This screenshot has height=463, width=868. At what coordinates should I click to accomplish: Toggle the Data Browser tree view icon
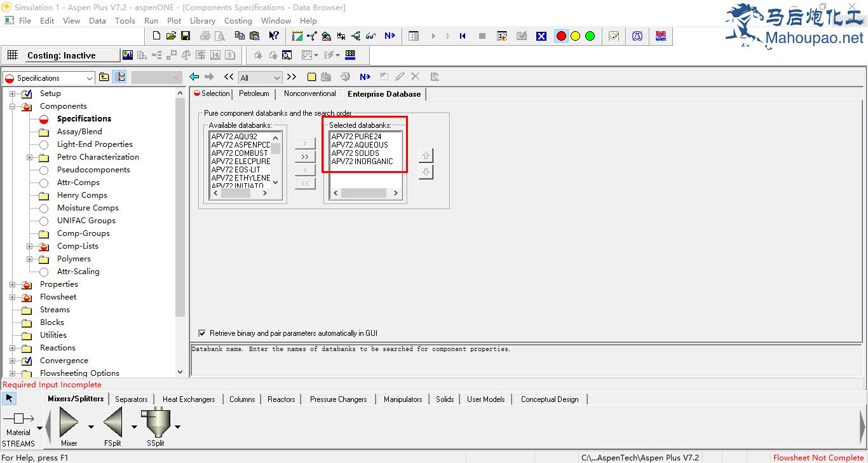tap(119, 78)
